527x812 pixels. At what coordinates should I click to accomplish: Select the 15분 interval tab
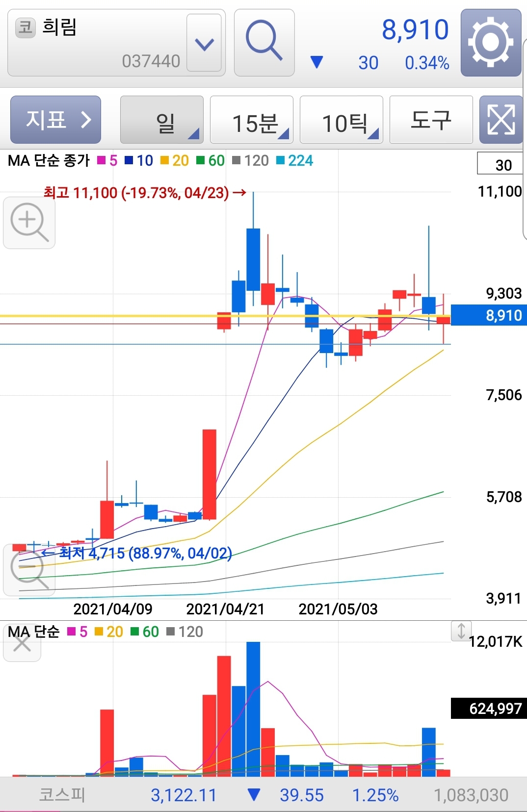pyautogui.click(x=252, y=120)
